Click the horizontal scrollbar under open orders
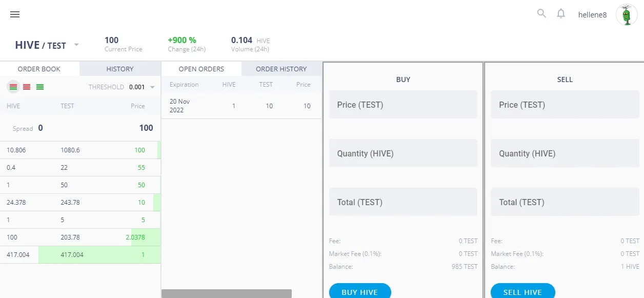This screenshot has height=298, width=644. click(x=227, y=293)
